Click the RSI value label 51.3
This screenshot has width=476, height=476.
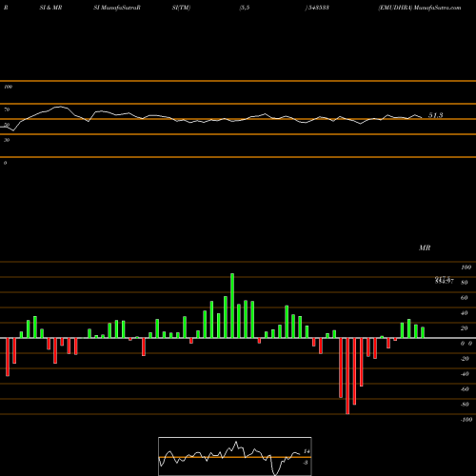(x=436, y=115)
